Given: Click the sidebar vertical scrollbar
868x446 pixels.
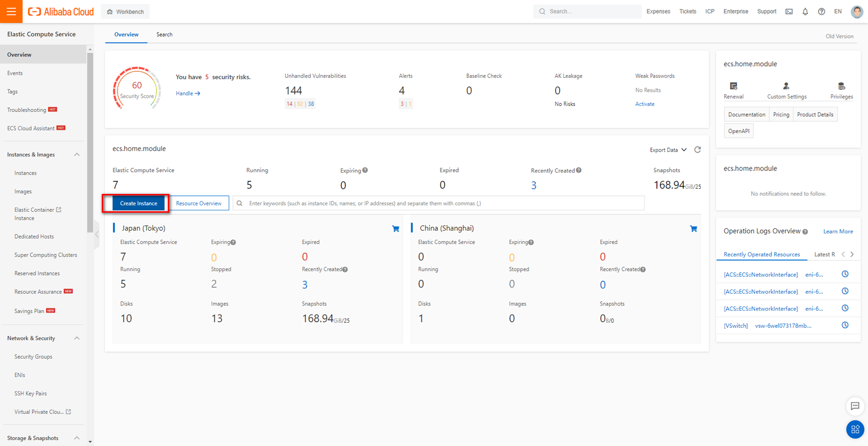Looking at the screenshot, I should click(90, 143).
